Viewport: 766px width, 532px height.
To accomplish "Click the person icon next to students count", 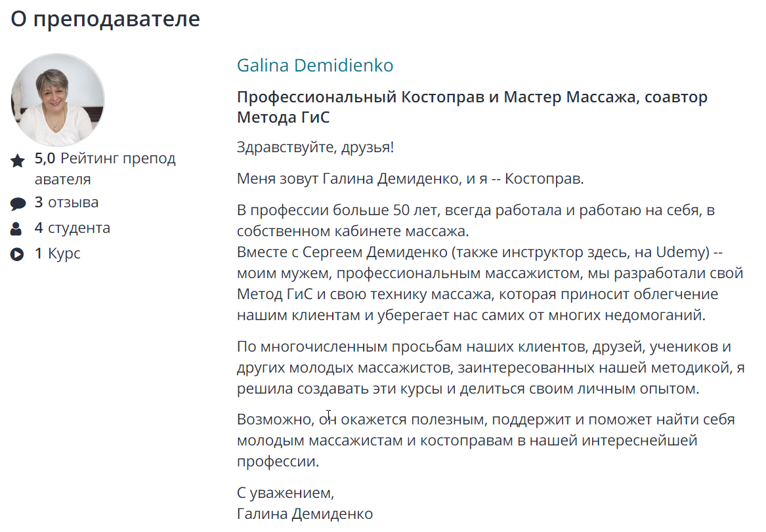I will [x=17, y=229].
